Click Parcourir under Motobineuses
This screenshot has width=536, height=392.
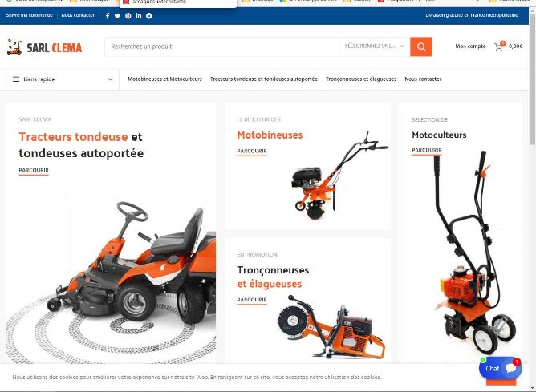coord(252,151)
